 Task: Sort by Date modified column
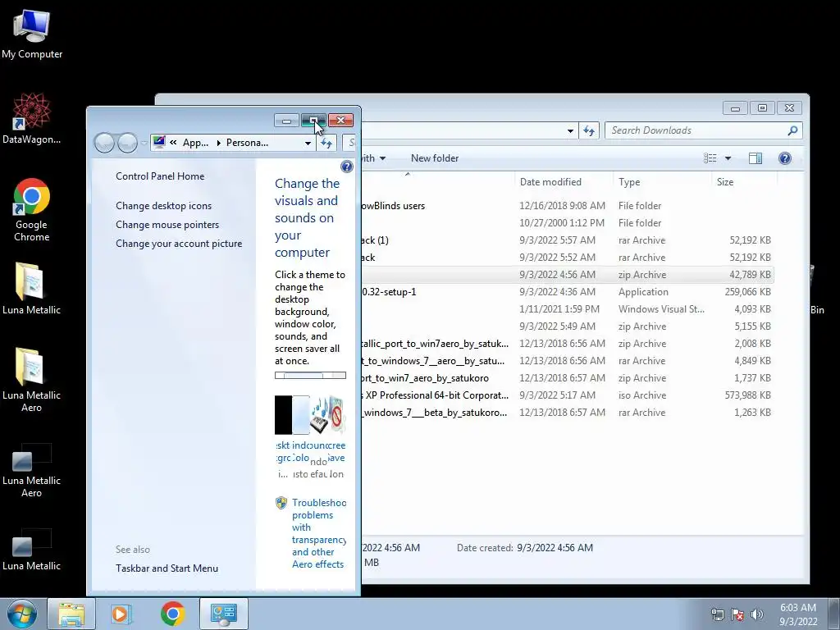coord(564,182)
